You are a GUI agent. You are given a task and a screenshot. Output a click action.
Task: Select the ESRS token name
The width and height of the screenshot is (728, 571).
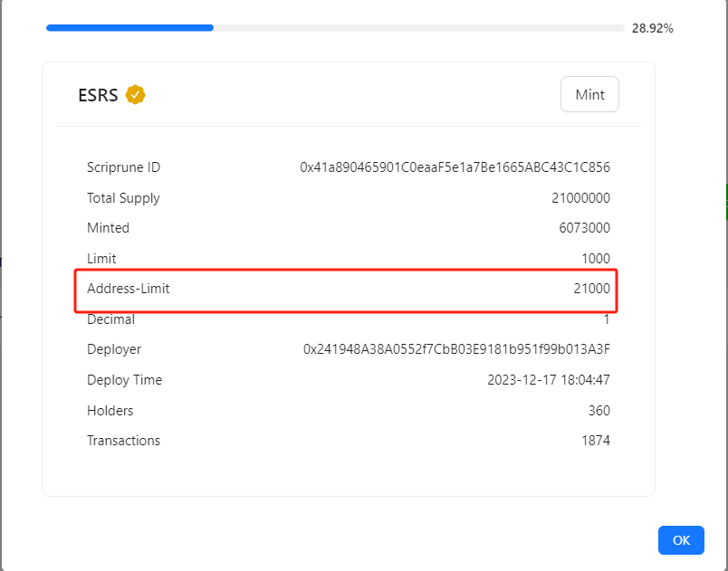98,95
